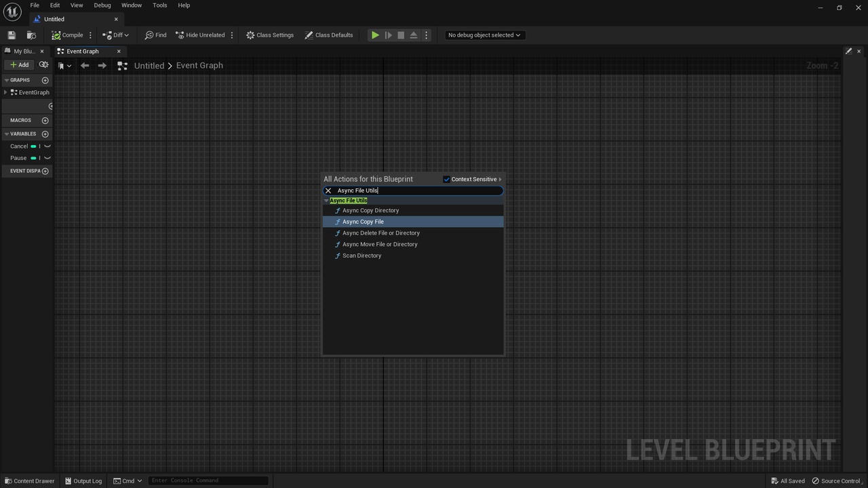Select Scan Directory action
Image resolution: width=868 pixels, height=488 pixels.
point(413,256)
